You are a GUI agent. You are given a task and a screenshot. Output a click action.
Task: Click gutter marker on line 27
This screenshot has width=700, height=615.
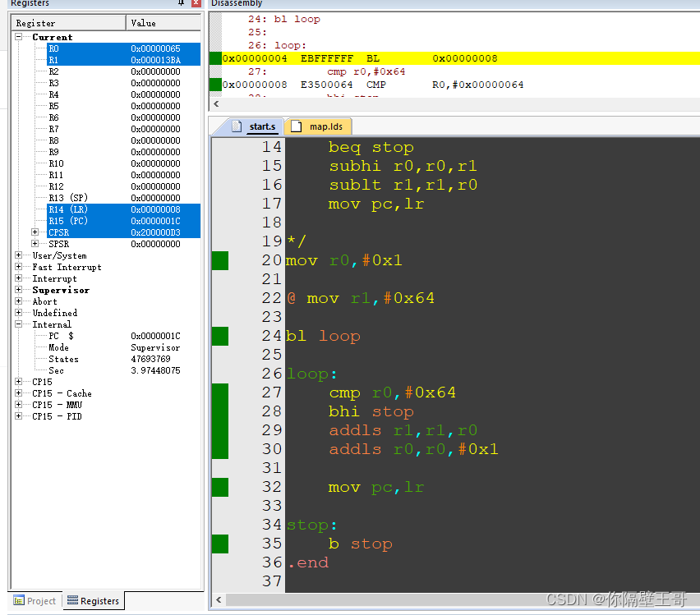pyautogui.click(x=220, y=392)
